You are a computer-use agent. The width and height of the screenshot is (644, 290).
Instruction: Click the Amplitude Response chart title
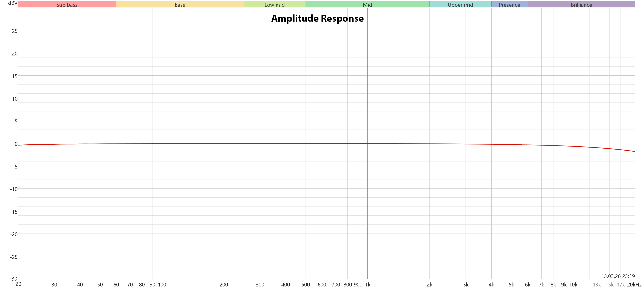click(317, 18)
